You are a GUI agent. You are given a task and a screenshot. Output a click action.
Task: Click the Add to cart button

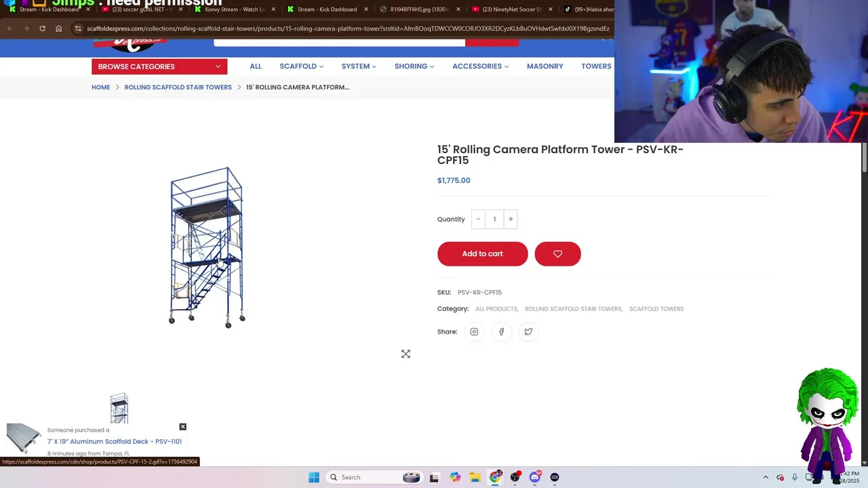[x=482, y=253]
